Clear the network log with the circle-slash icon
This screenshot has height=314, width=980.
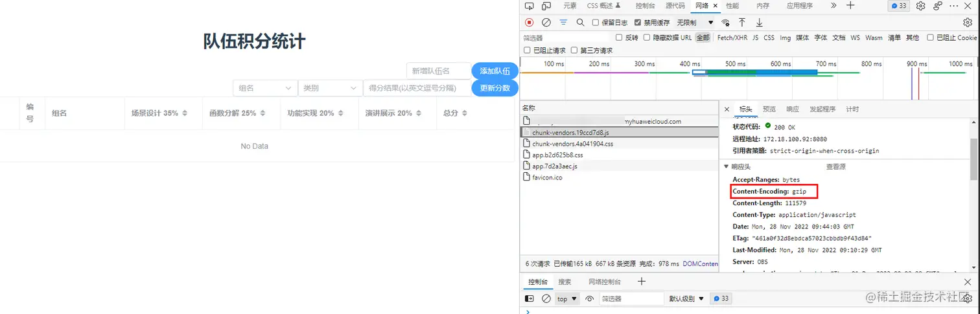pyautogui.click(x=546, y=22)
